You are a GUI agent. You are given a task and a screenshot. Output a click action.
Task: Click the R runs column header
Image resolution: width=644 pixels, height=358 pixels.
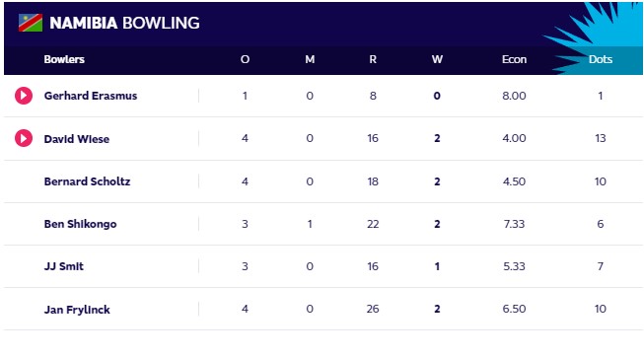[373, 59]
